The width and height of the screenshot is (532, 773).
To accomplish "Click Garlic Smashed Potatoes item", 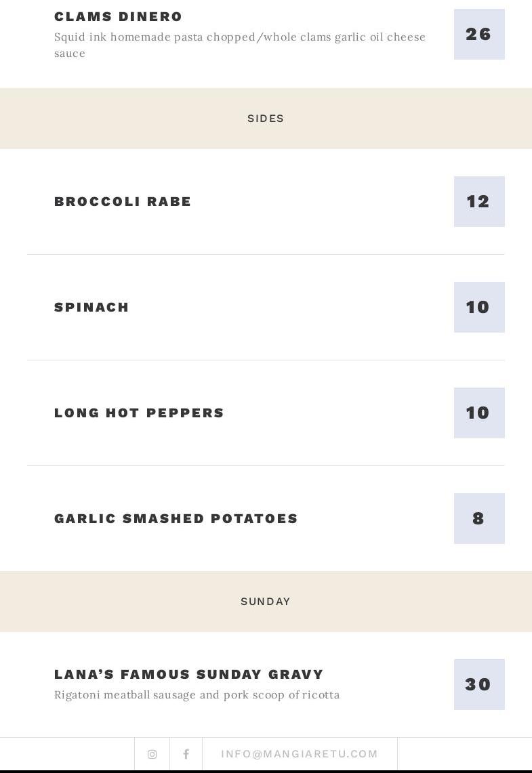I will [x=176, y=519].
